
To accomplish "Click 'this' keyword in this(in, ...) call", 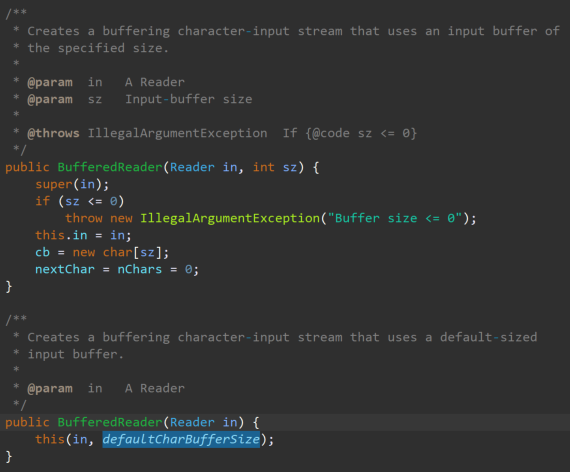I will click(x=50, y=439).
